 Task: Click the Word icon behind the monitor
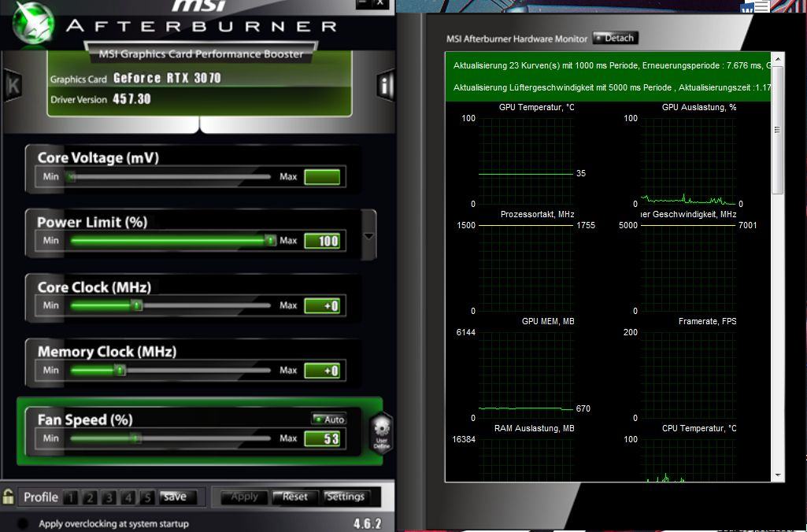[x=754, y=6]
